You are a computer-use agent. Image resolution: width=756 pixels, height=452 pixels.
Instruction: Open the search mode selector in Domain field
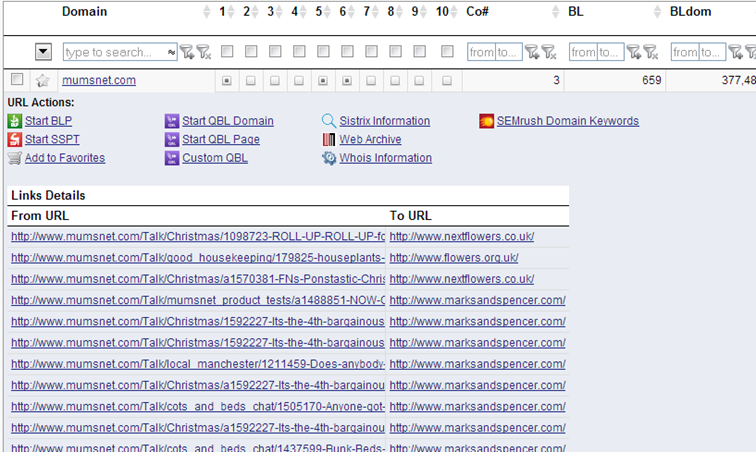[x=171, y=52]
